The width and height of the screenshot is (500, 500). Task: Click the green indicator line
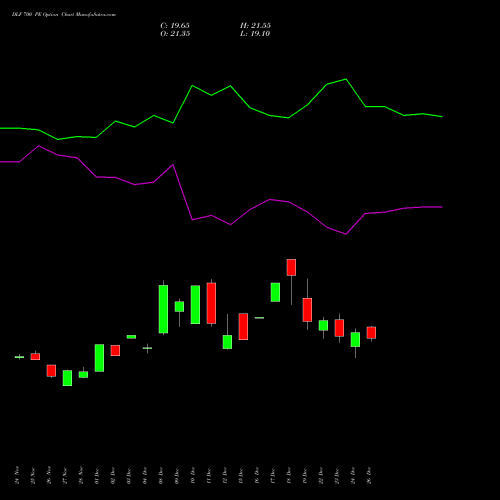[x=221, y=109]
